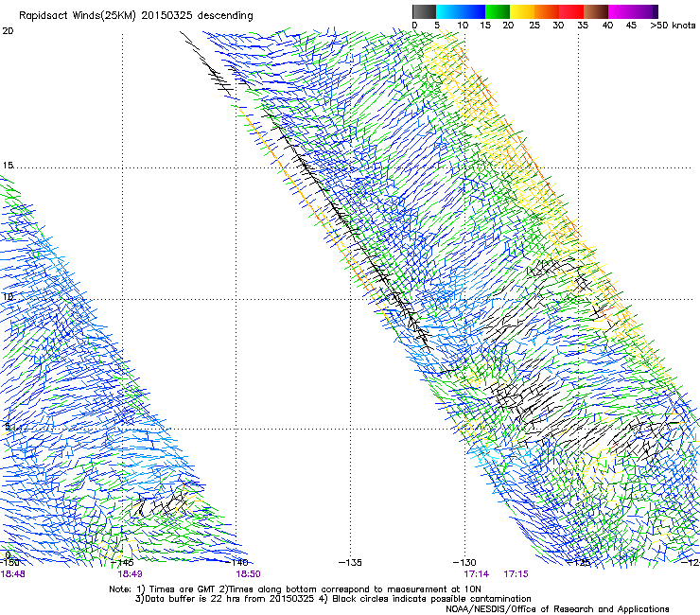Click the note about data buffer 22 hrs

(224, 599)
